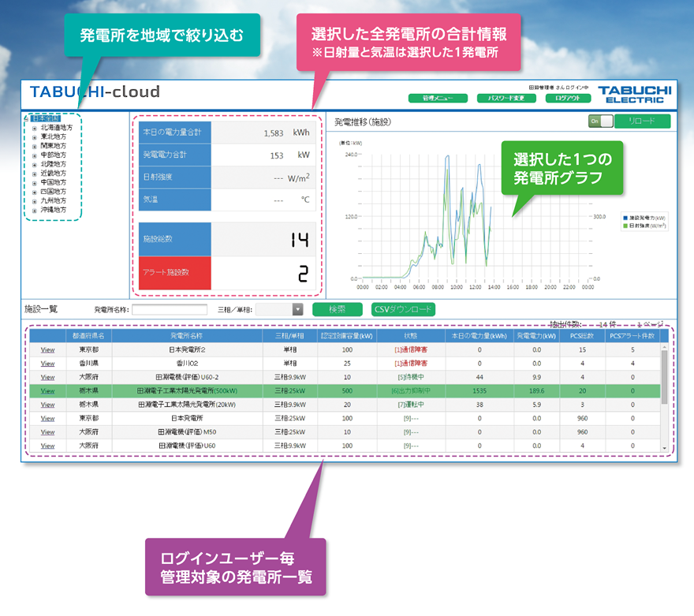Expand the 近畿地方 tree node
The image size is (694, 616).
click(34, 172)
